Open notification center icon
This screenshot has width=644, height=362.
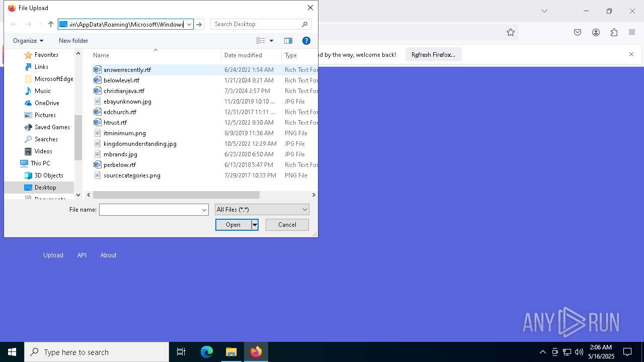pos(627,352)
